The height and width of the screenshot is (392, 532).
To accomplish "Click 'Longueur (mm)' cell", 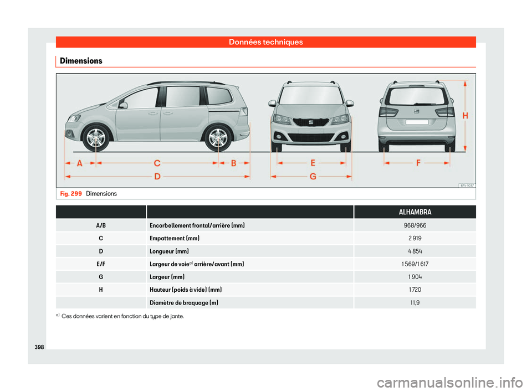I will click(x=250, y=251).
